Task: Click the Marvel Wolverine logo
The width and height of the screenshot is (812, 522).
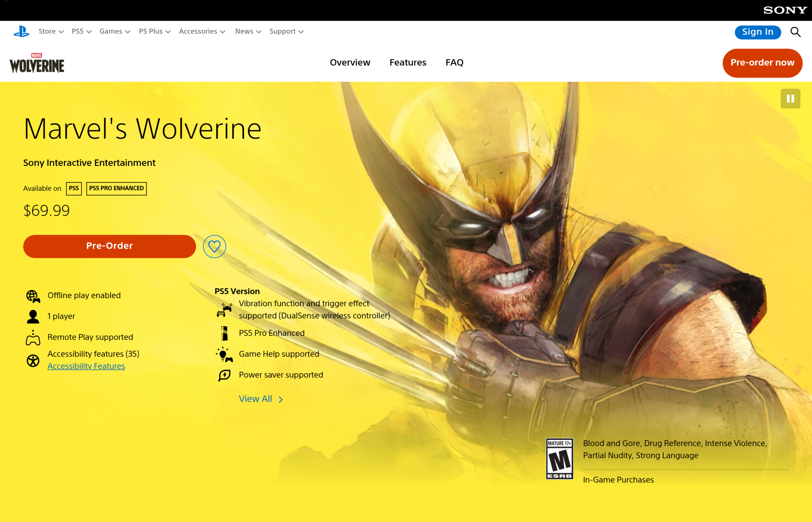Action: 37,63
